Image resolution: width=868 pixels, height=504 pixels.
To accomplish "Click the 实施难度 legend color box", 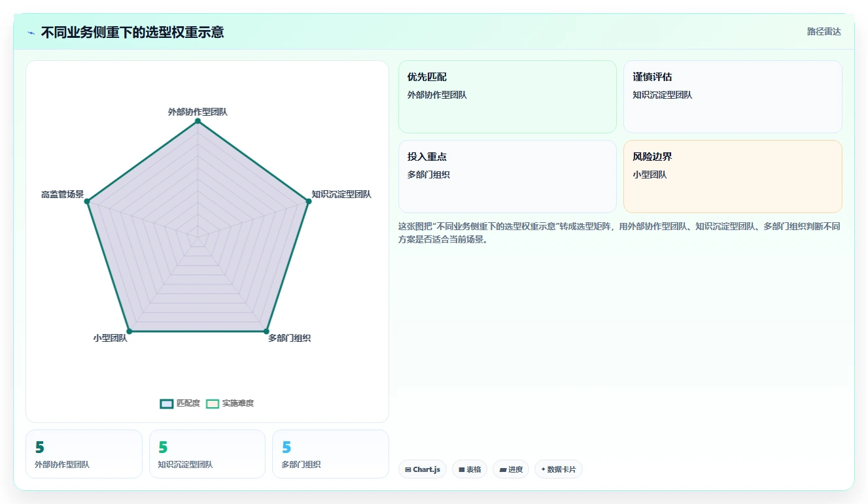I will 213,403.
